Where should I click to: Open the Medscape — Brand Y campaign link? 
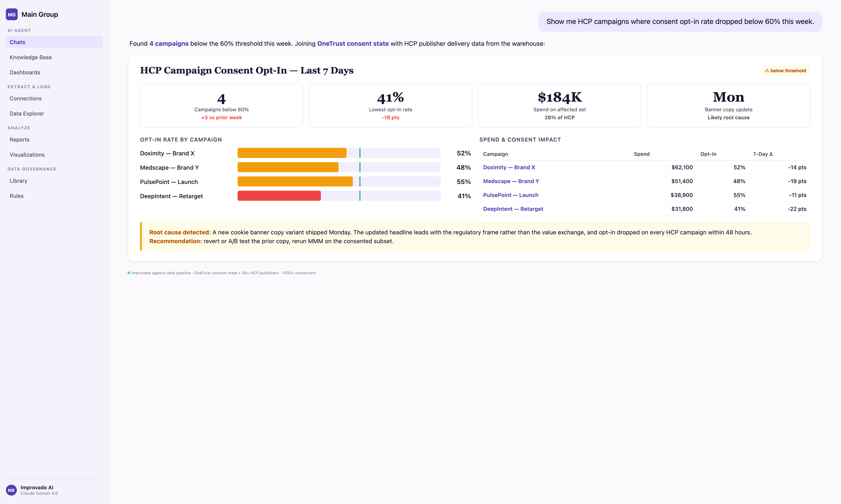[511, 181]
